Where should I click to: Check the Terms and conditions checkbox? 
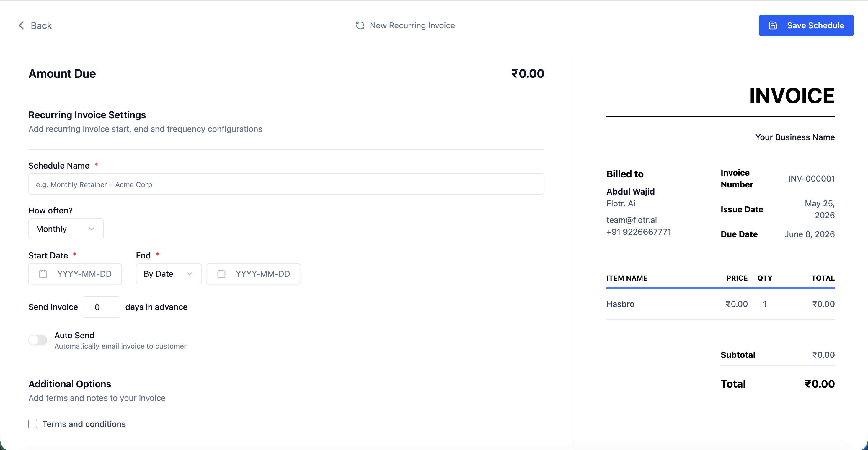pos(33,424)
